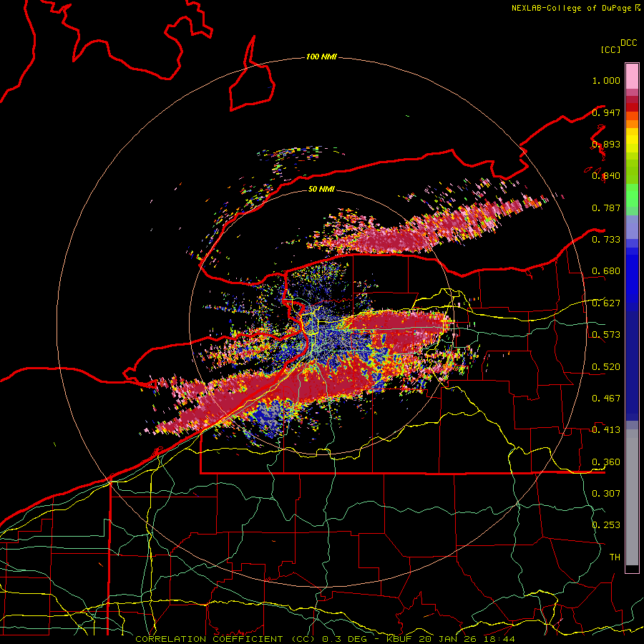Click the 0.307 scale value
This screenshot has width=644, height=644.
click(x=606, y=493)
